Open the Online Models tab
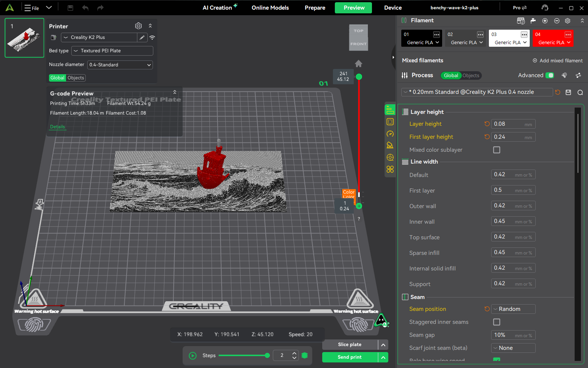The image size is (588, 368). 270,8
